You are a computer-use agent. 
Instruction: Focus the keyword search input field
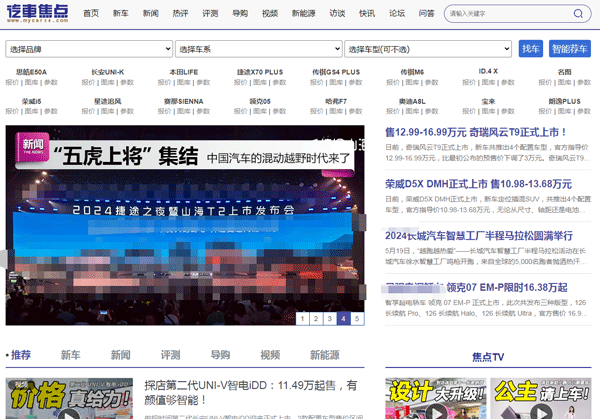(509, 14)
